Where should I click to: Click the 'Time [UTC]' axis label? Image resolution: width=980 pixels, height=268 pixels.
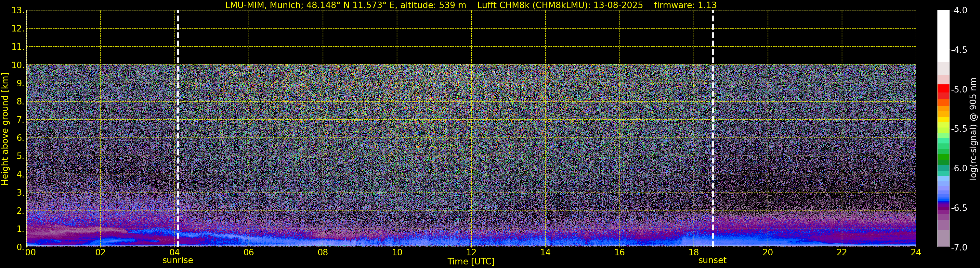471,262
